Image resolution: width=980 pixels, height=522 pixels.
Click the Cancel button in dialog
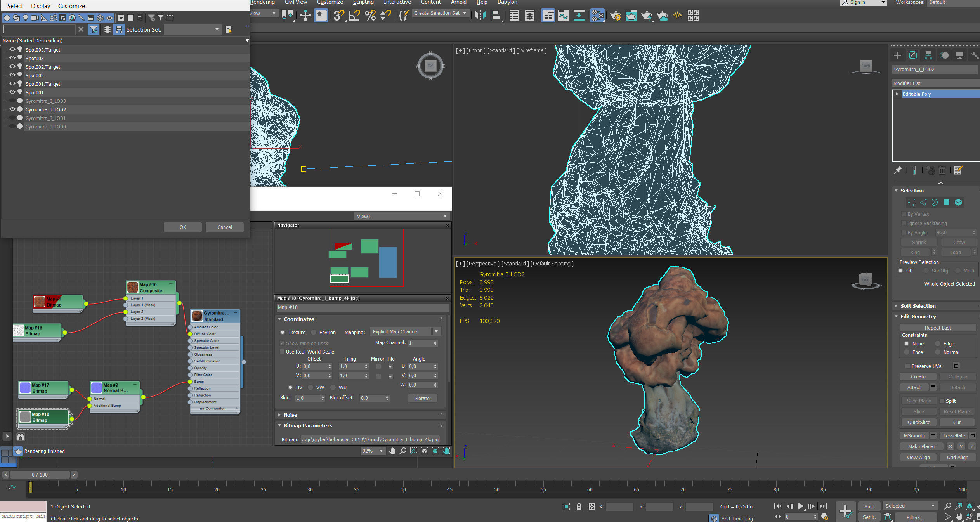pos(224,227)
